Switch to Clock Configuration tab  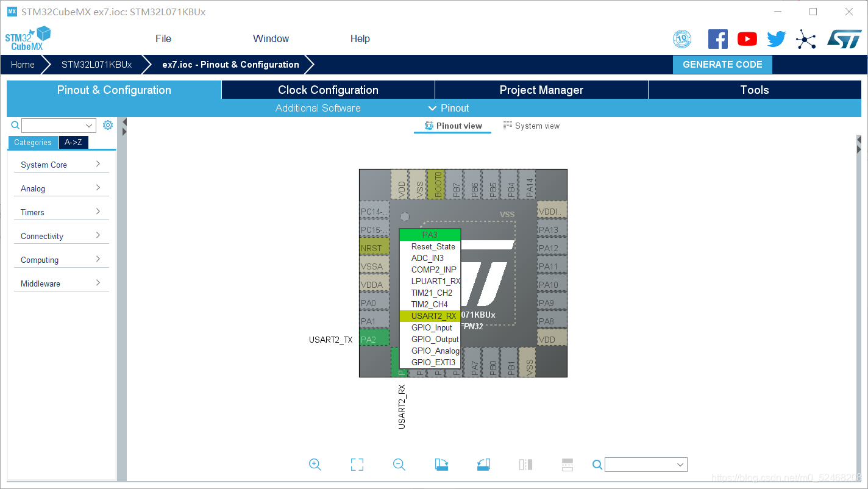click(x=328, y=90)
